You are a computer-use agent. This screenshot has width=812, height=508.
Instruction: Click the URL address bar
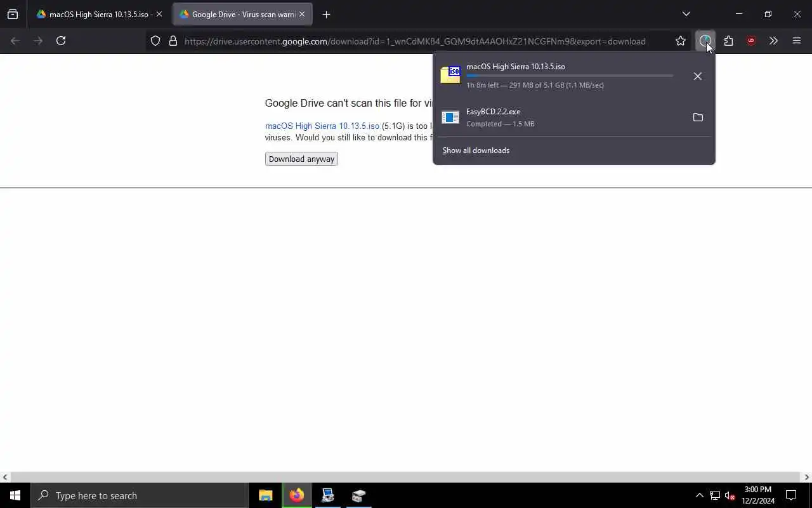[x=415, y=41]
